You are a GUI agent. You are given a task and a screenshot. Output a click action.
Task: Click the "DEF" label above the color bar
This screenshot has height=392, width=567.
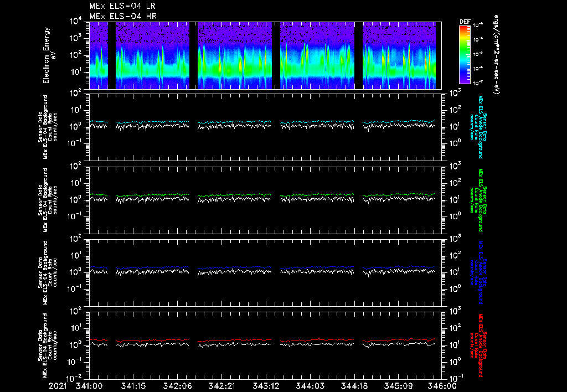coord(465,22)
